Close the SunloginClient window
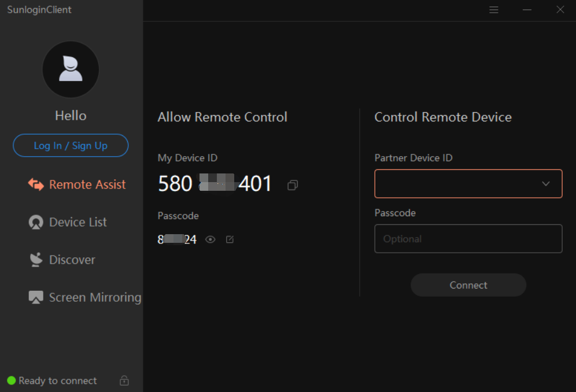Screen dimensions: 576x392 coord(560,10)
